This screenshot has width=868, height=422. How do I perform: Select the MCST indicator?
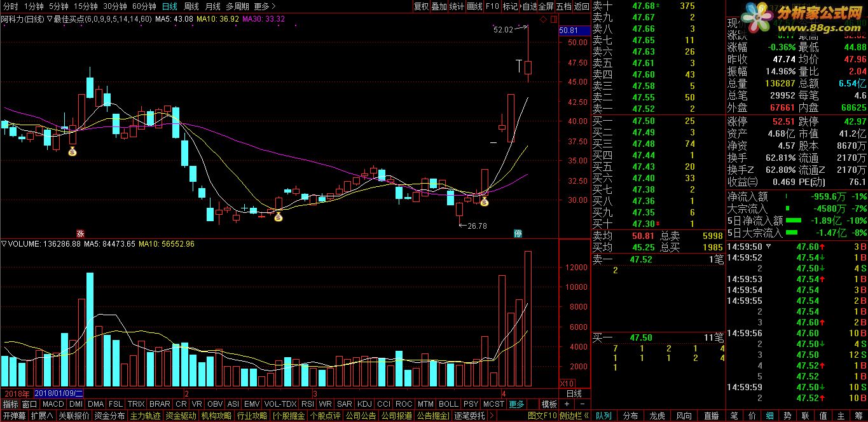[x=493, y=404]
